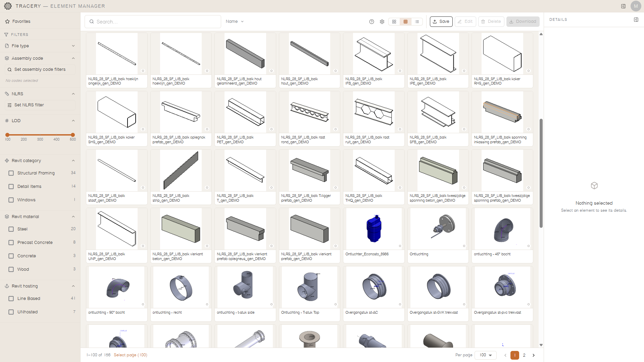The width and height of the screenshot is (644, 362).
Task: Click the Tracery logo icon
Action: point(8,6)
